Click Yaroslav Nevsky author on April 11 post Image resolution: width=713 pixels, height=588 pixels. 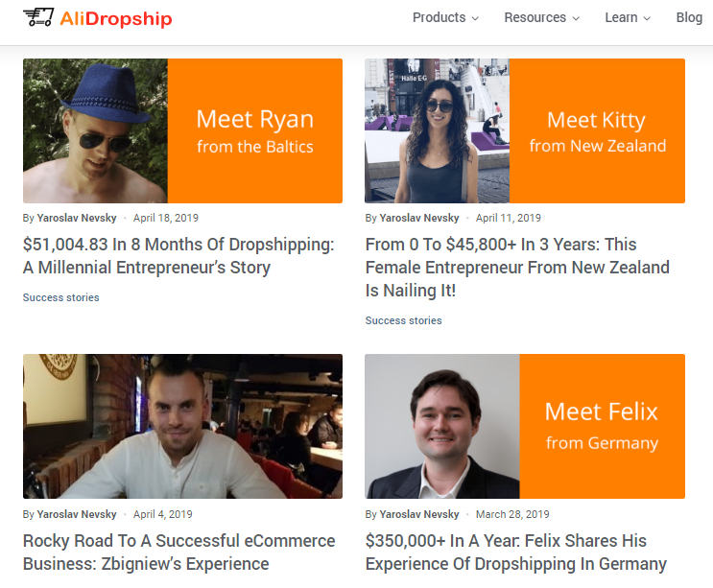click(x=419, y=218)
